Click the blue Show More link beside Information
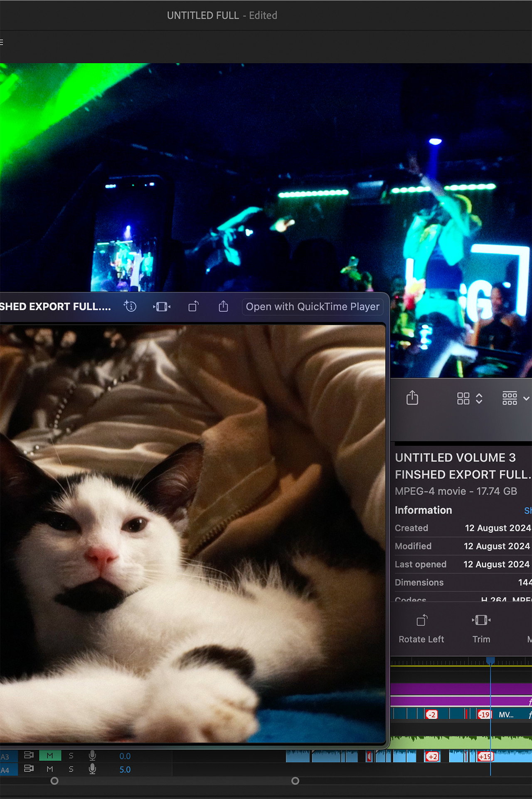This screenshot has height=799, width=532. coord(528,510)
